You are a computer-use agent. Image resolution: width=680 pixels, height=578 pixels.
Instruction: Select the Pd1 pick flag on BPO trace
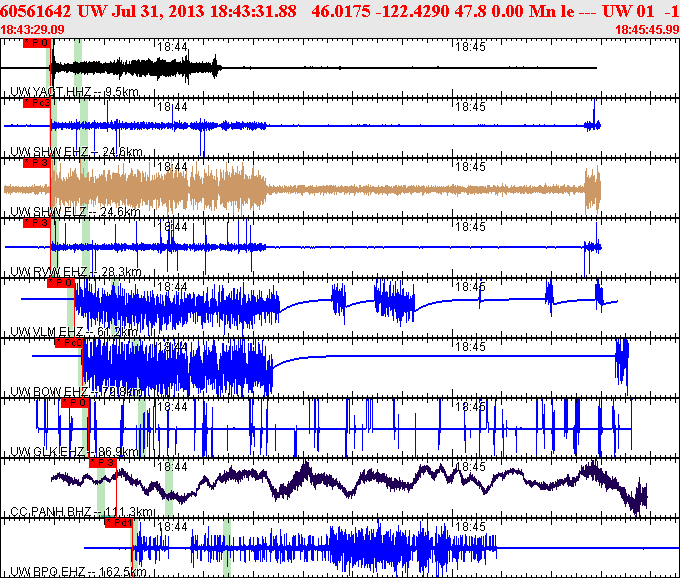click(x=118, y=522)
